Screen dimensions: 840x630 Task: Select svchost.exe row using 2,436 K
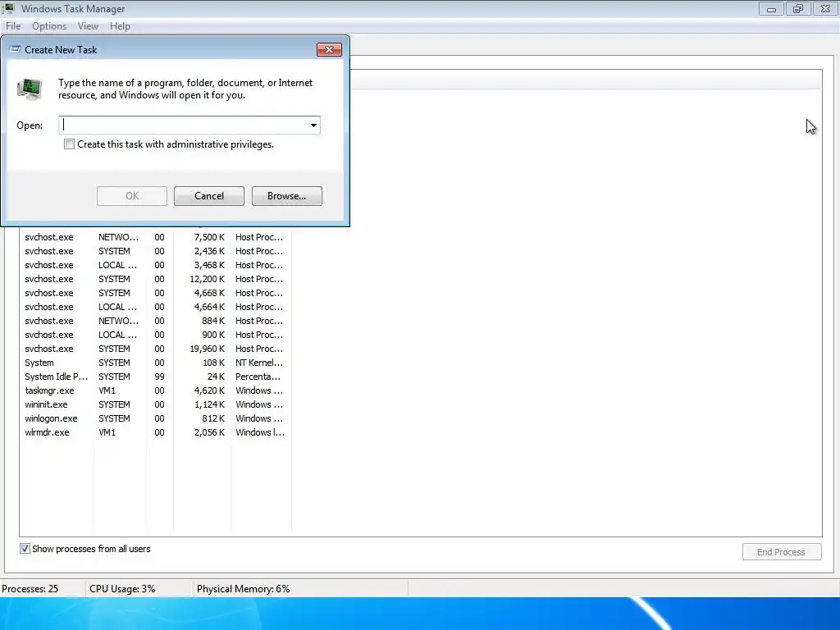tap(155, 251)
